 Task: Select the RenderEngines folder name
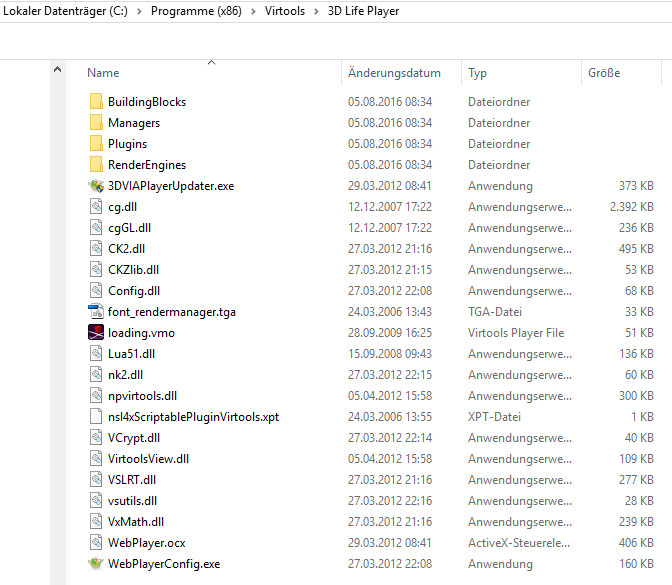(146, 165)
